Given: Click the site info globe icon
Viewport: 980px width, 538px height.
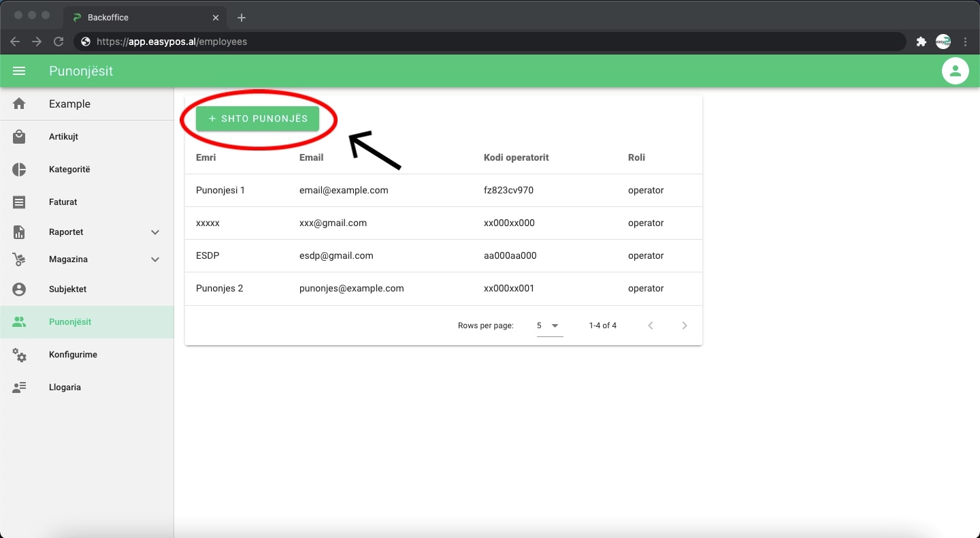Looking at the screenshot, I should point(86,42).
